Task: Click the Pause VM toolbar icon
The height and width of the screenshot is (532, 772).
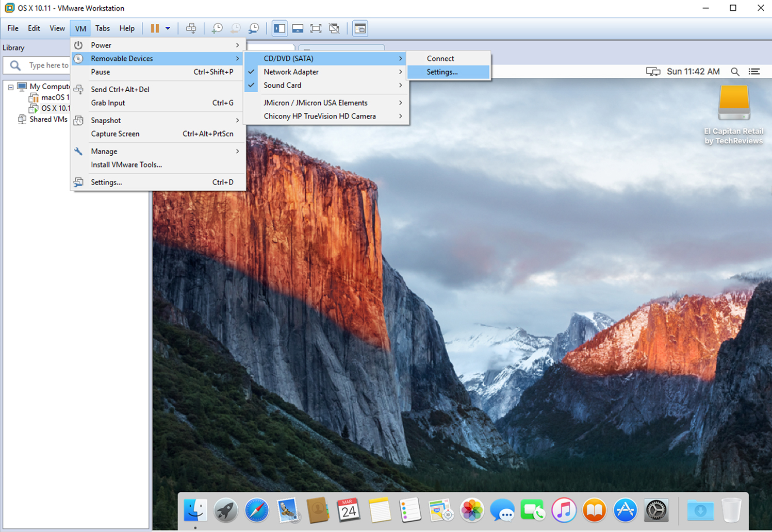Action: point(155,28)
